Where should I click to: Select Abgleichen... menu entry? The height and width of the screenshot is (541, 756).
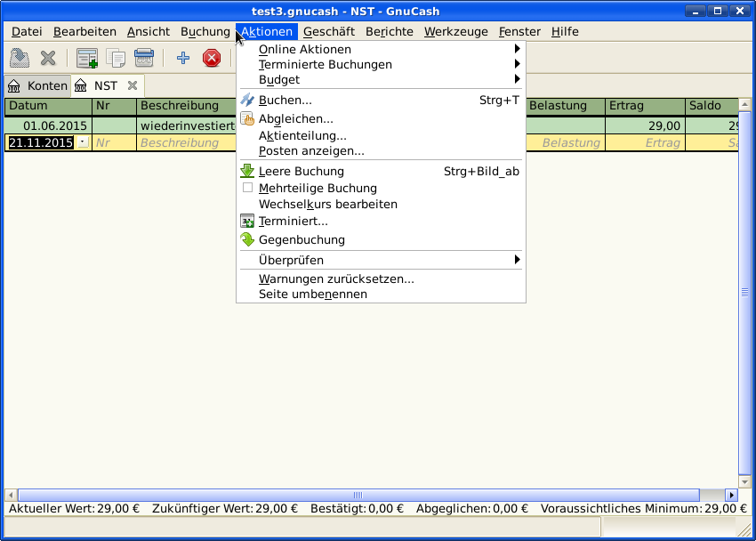click(x=296, y=118)
